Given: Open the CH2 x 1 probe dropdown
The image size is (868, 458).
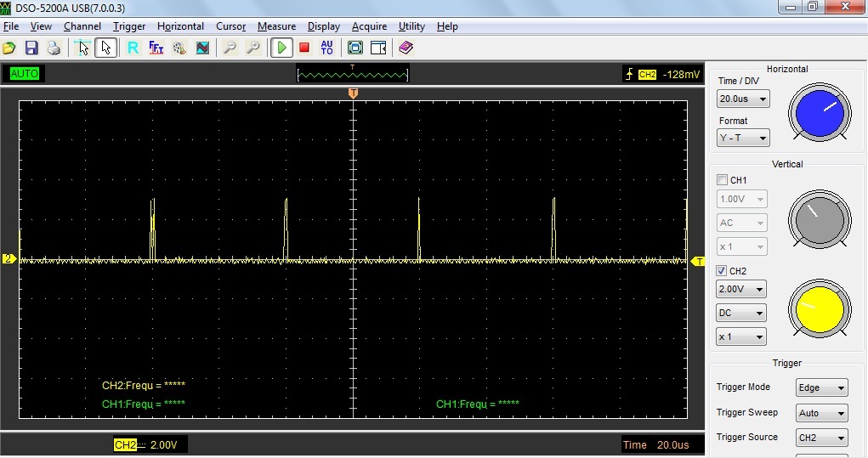Looking at the screenshot, I should pos(741,336).
